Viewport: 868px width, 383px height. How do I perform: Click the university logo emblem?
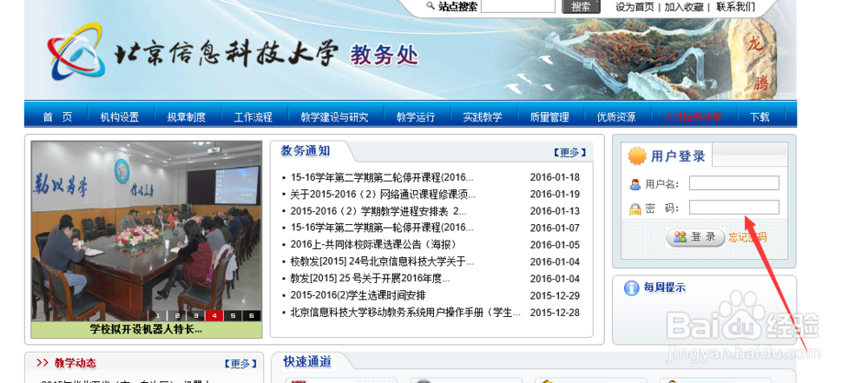point(76,51)
